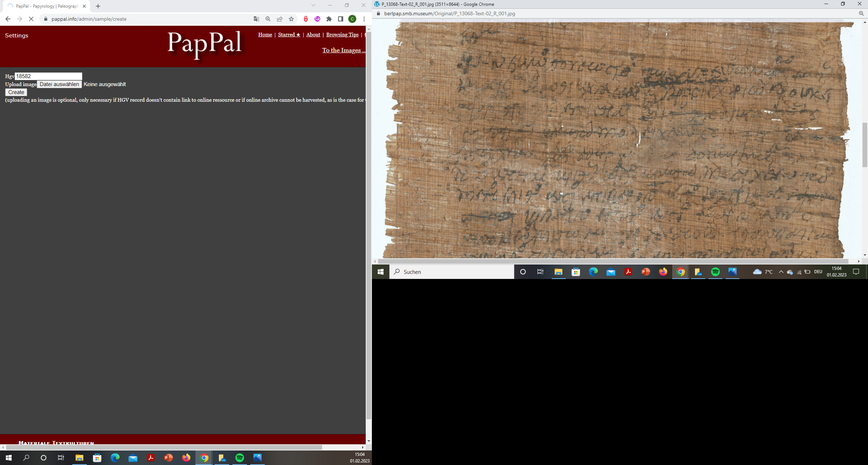
Task: Close the PapPal browser tab
Action: pyautogui.click(x=84, y=6)
